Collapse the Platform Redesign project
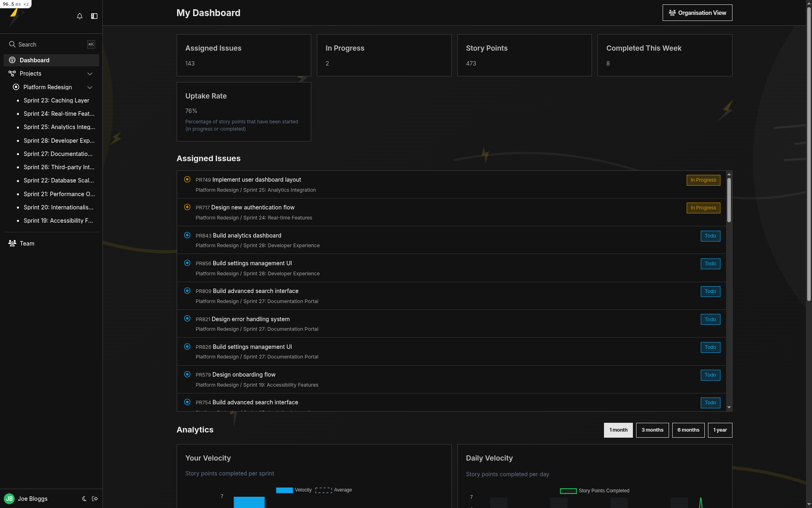This screenshot has height=508, width=812. point(90,87)
